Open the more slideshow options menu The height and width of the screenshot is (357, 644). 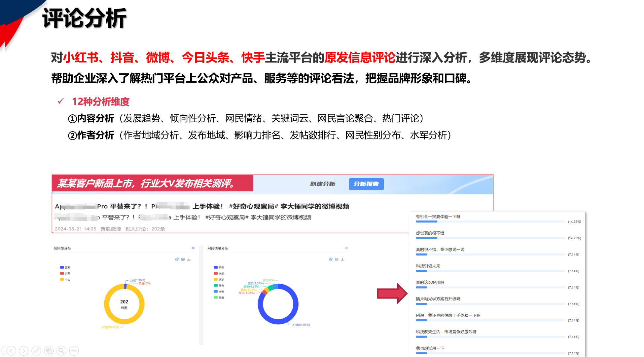pyautogui.click(x=74, y=351)
